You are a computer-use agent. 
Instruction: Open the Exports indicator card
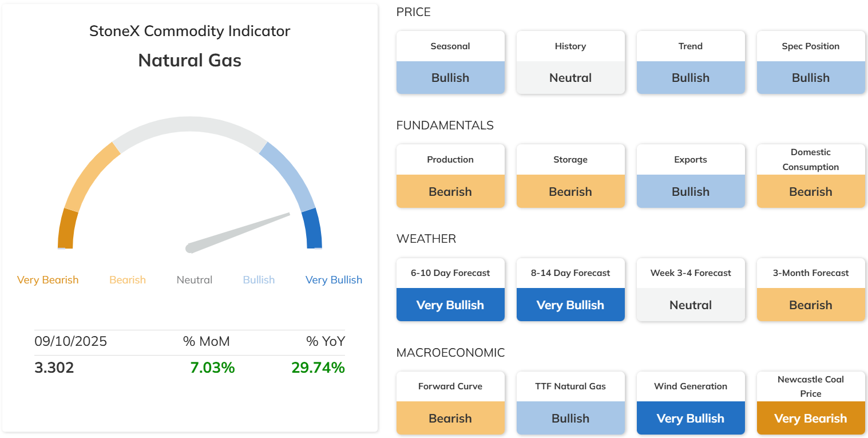coord(691,176)
